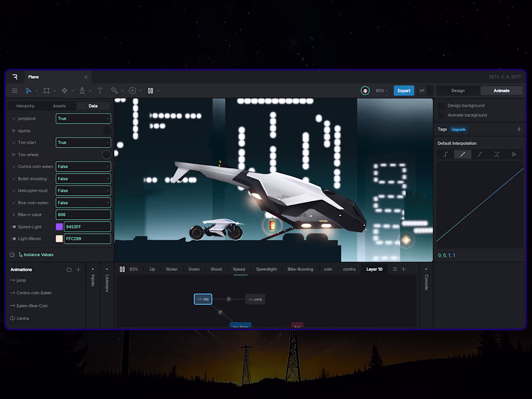The width and height of the screenshot is (532, 399).
Task: Select the Any State node
Action: tap(240, 325)
